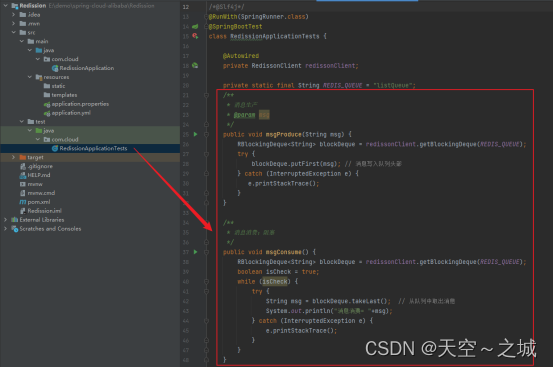Click the static folder icon
Screen dimensions: 553x368
(47, 86)
